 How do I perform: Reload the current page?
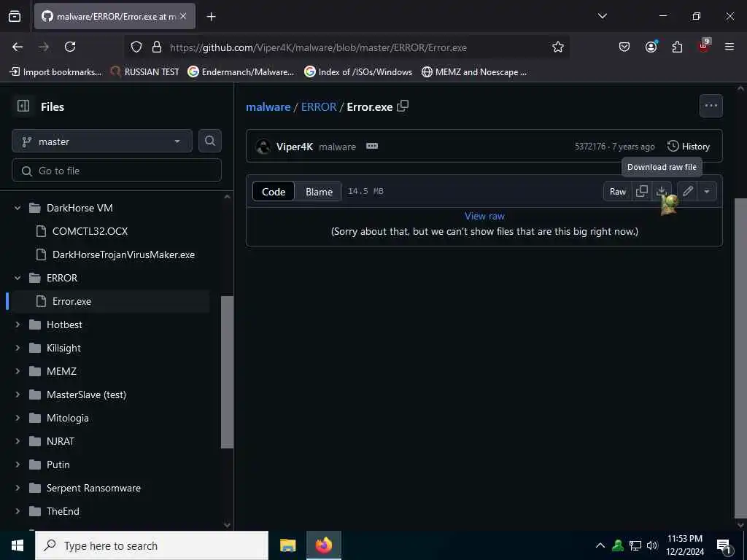tap(70, 47)
